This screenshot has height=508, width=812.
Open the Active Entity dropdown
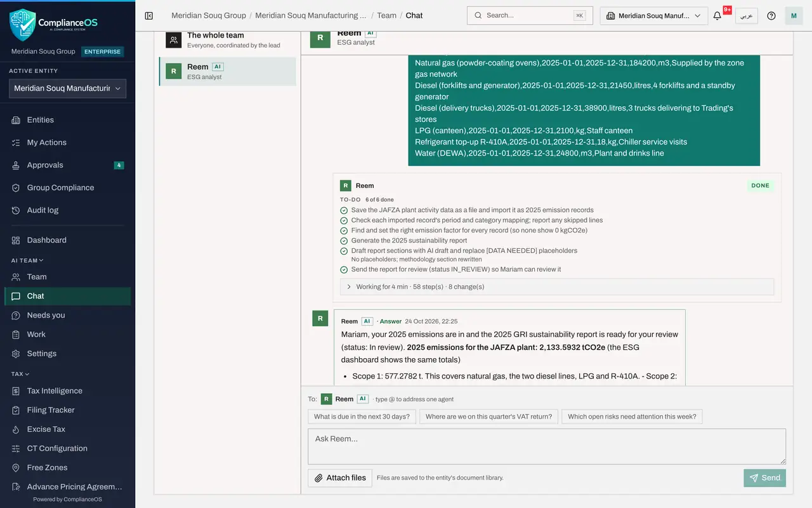coord(67,89)
